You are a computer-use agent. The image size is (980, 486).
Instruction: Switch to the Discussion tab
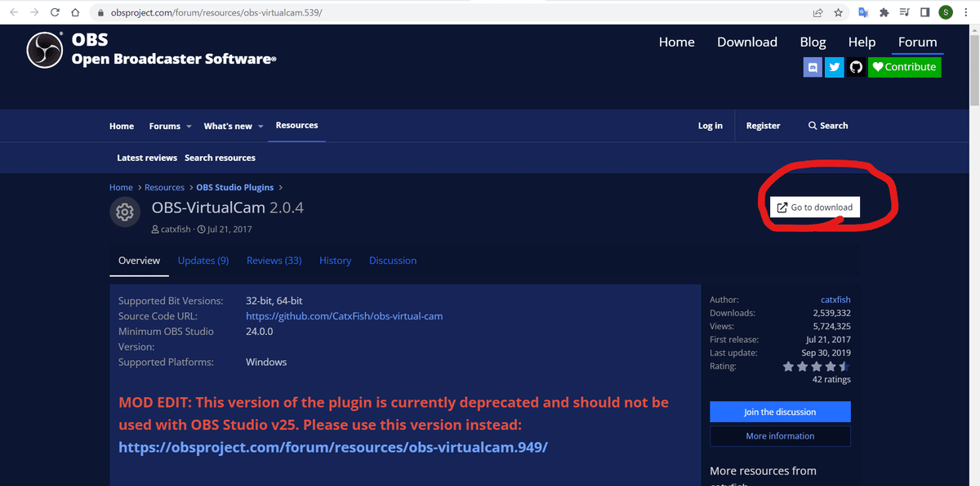[393, 261]
